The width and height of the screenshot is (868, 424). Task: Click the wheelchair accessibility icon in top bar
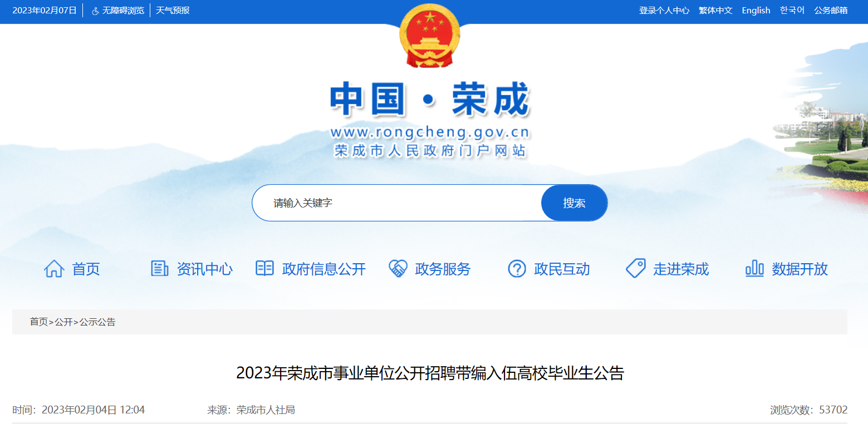pos(95,11)
